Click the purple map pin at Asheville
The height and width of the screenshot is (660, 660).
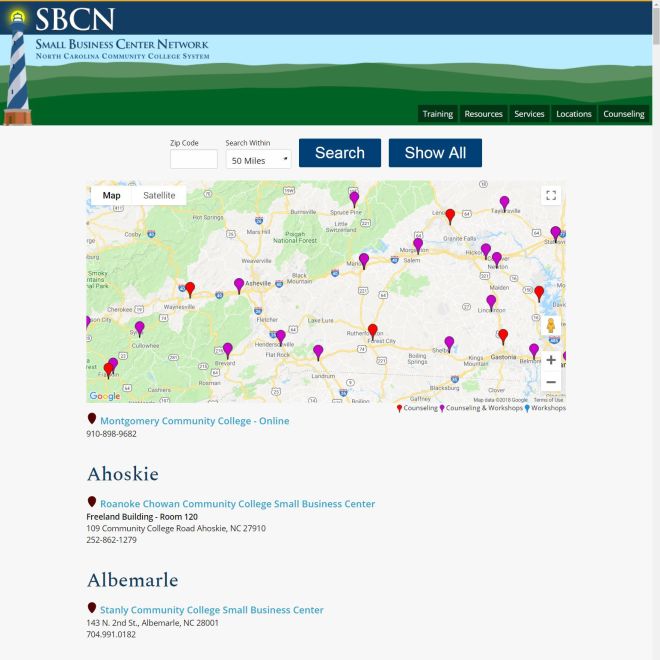click(x=239, y=285)
